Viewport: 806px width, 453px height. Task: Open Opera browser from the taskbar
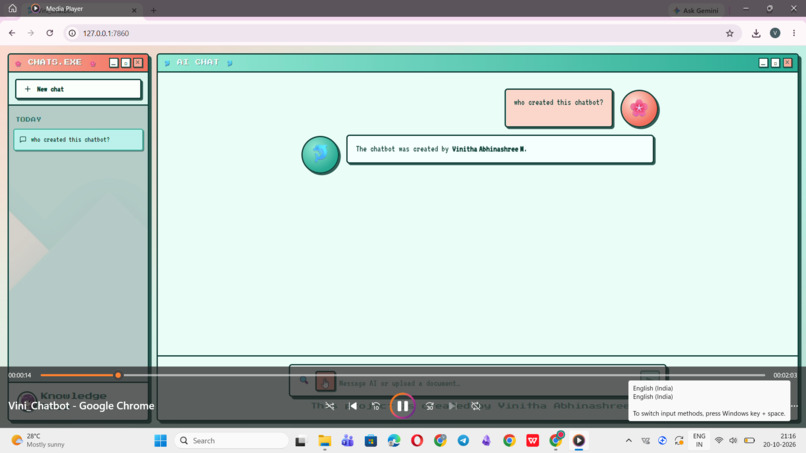click(x=417, y=441)
